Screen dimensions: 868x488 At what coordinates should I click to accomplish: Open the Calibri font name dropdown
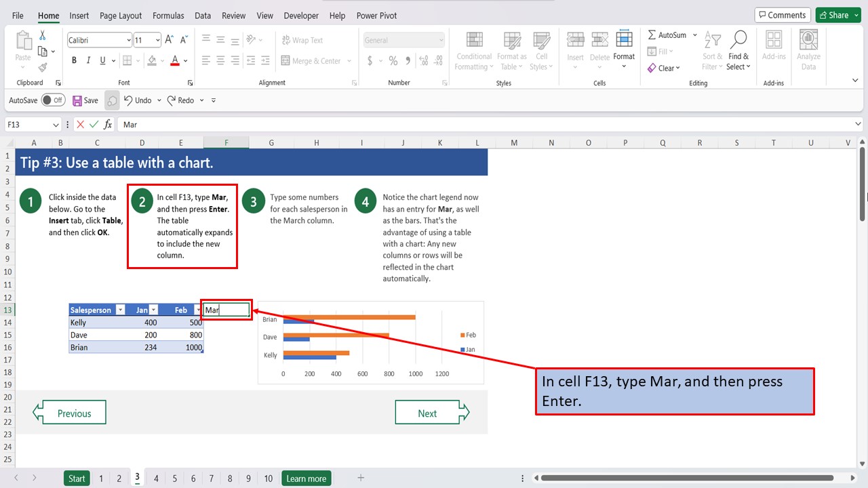[129, 41]
